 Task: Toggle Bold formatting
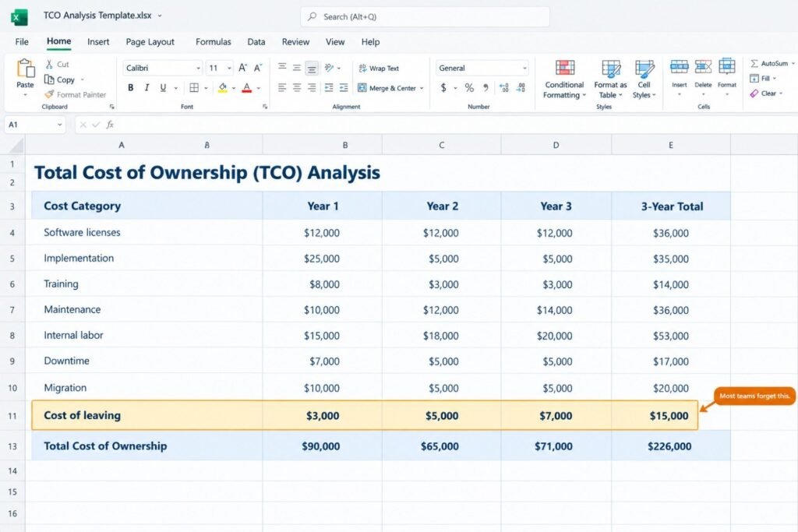pos(131,87)
